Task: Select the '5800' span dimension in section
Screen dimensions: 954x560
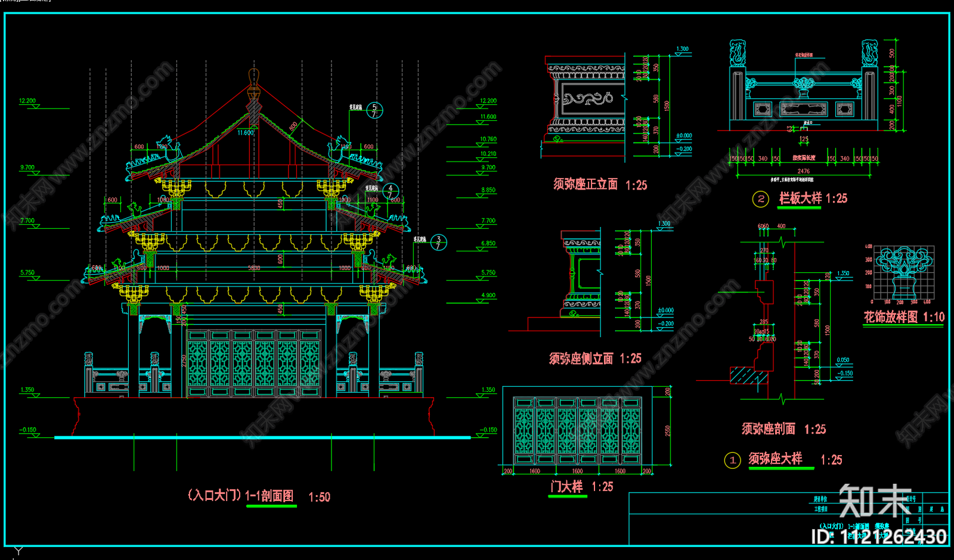Action: tap(254, 268)
